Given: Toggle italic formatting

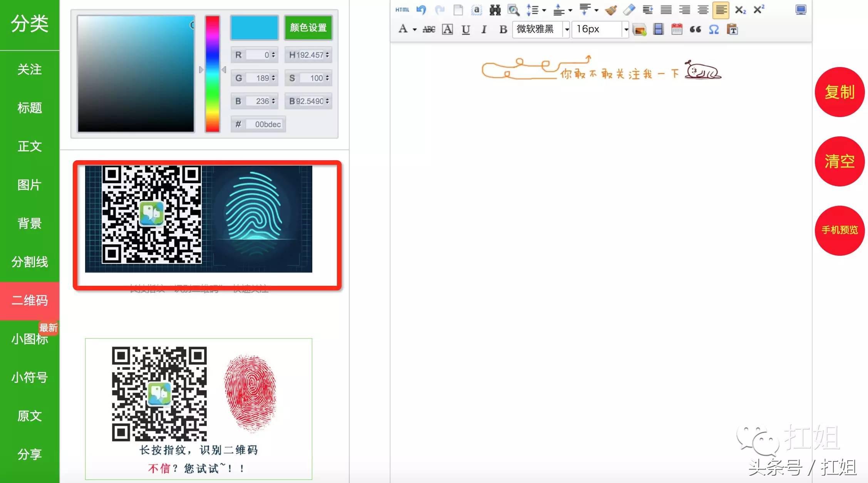Looking at the screenshot, I should point(484,29).
